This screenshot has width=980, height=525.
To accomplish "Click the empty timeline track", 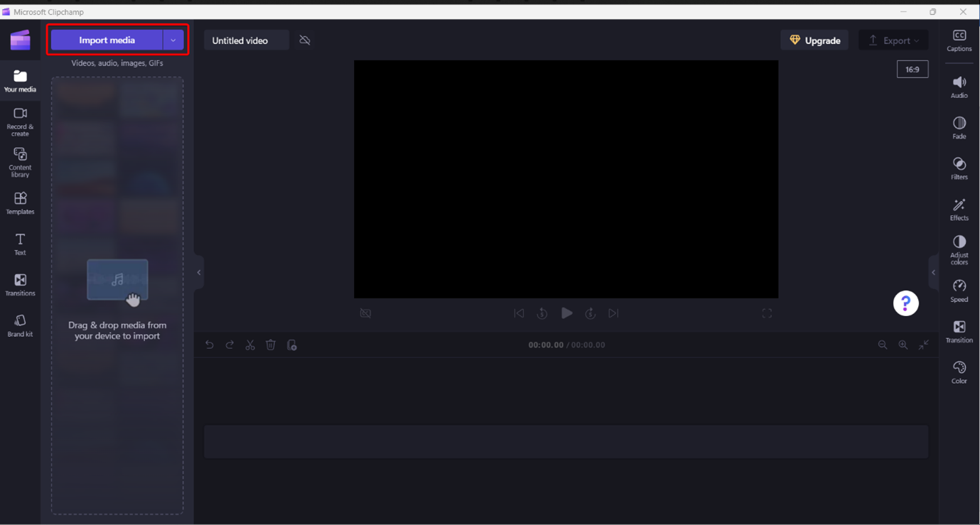I will 566,441.
